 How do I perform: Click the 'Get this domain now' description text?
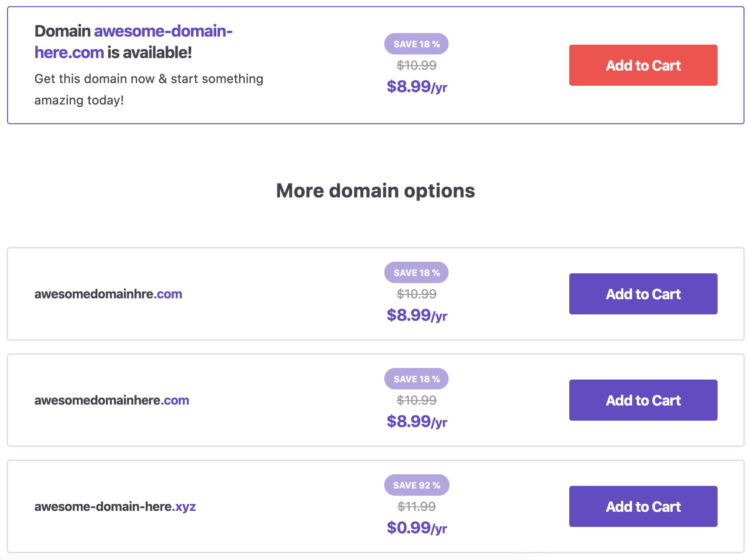(x=148, y=79)
